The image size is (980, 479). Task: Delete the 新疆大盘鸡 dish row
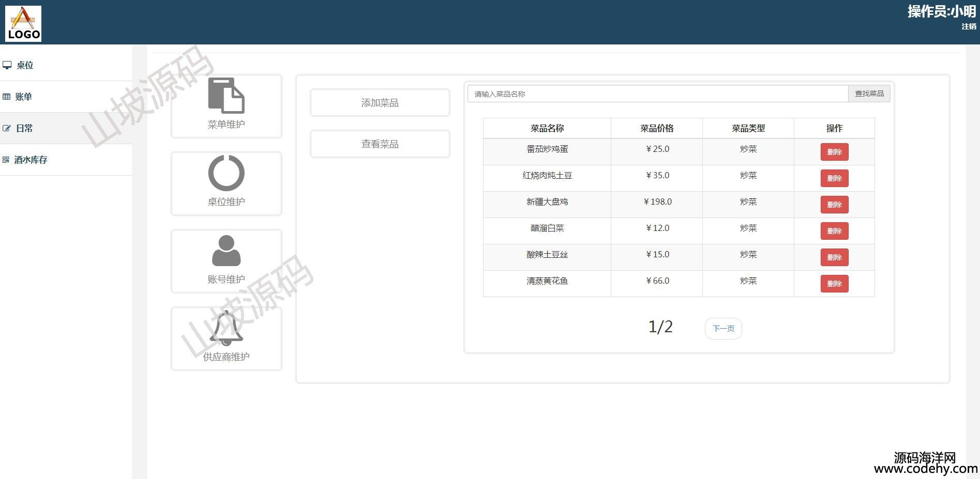834,205
